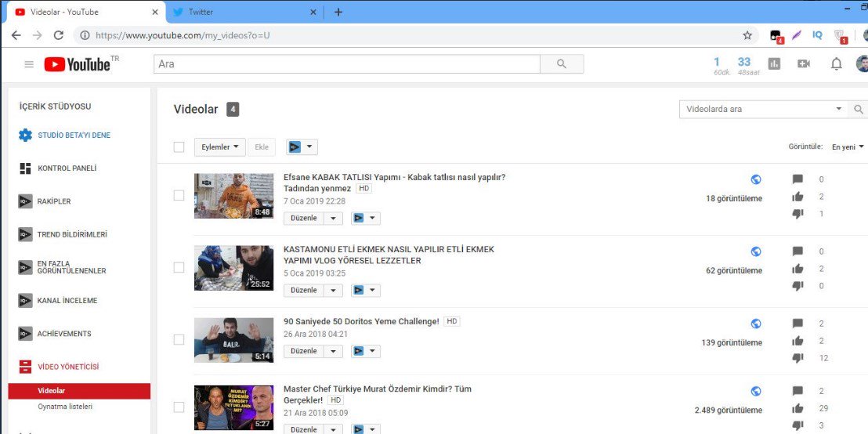This screenshot has width=868, height=434.
Task: Open the En yeni sort dropdown
Action: [848, 146]
